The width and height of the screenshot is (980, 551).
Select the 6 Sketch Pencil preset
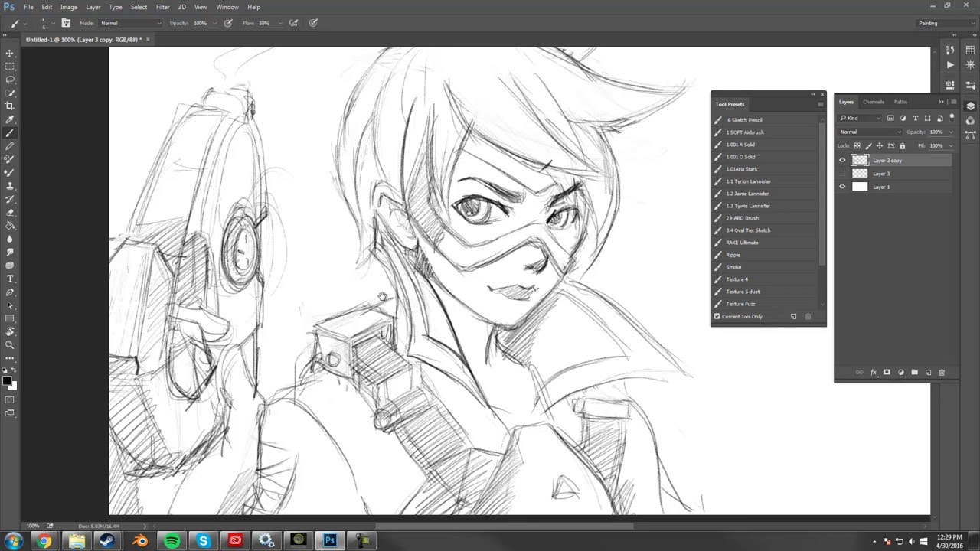pos(744,120)
